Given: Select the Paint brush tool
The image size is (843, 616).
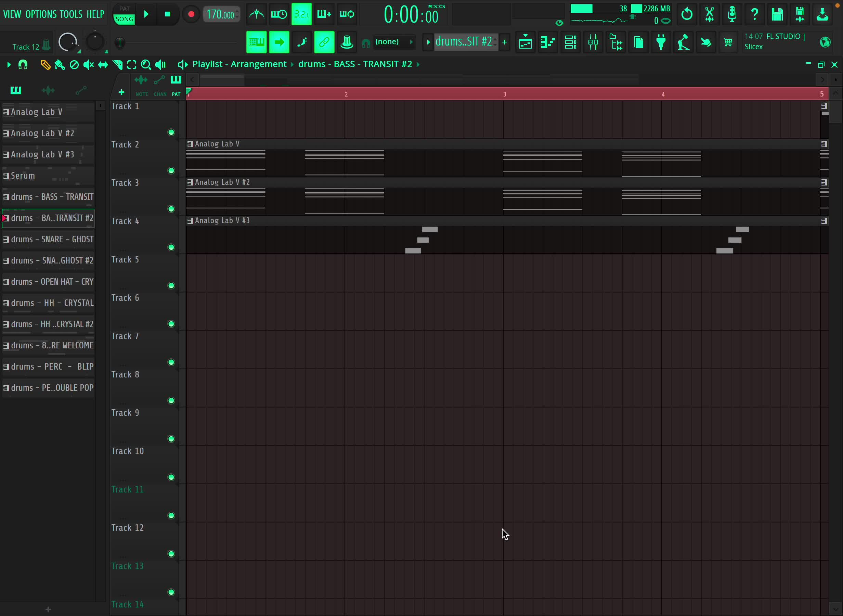Looking at the screenshot, I should 60,65.
